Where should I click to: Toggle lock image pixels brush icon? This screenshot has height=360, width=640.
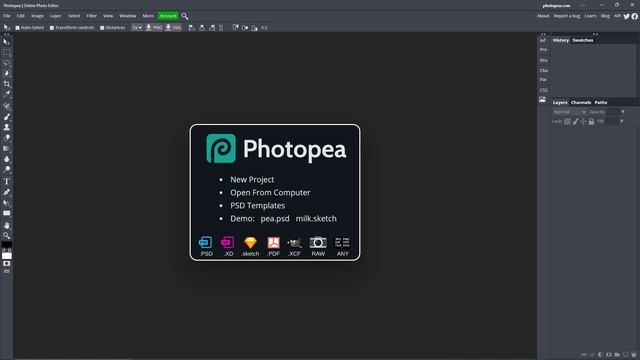pyautogui.click(x=576, y=122)
